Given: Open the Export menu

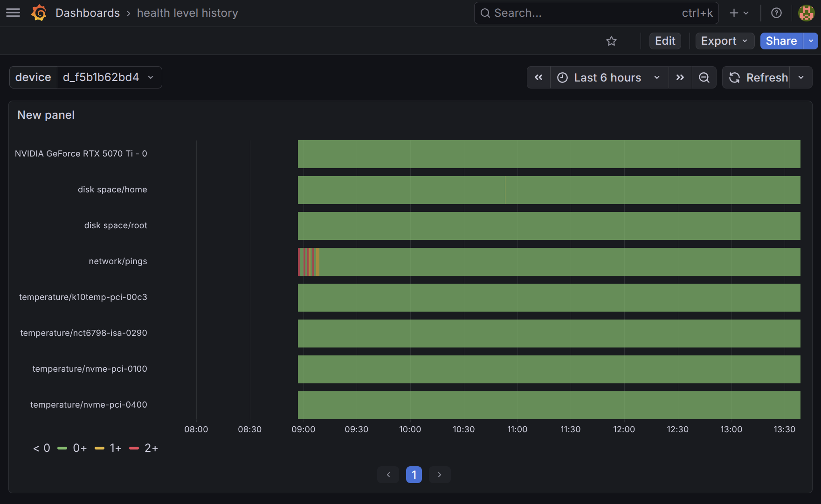Looking at the screenshot, I should pos(724,41).
